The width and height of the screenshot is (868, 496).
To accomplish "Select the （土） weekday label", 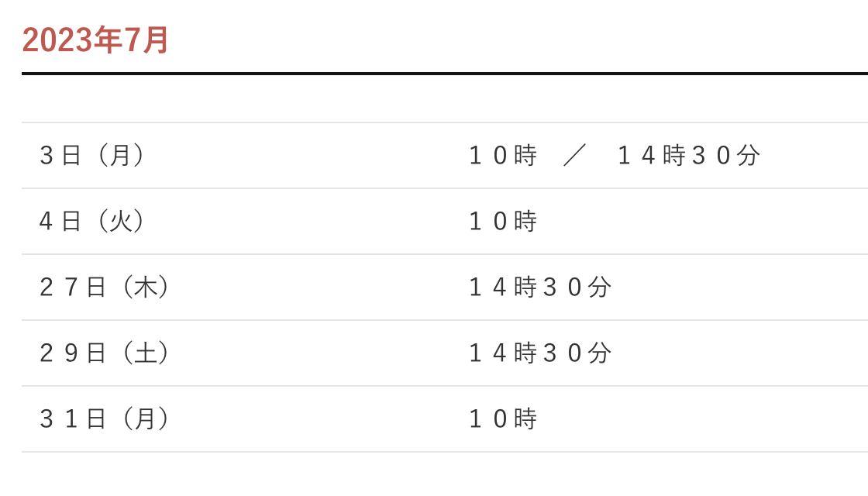I will tap(143, 353).
